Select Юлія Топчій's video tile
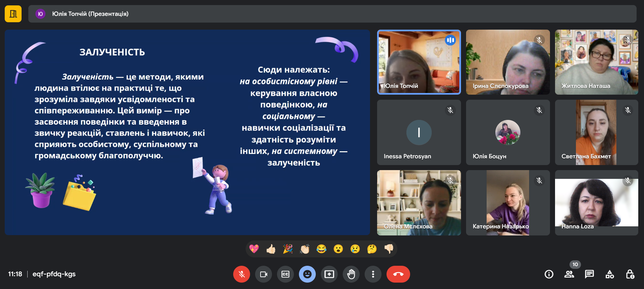This screenshot has width=644, height=289. (419, 62)
